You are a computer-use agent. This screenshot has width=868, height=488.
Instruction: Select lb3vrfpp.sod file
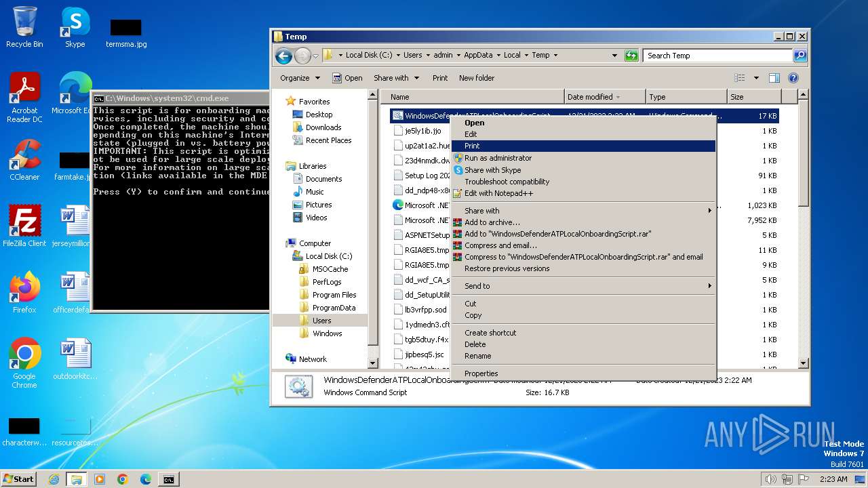pos(426,310)
